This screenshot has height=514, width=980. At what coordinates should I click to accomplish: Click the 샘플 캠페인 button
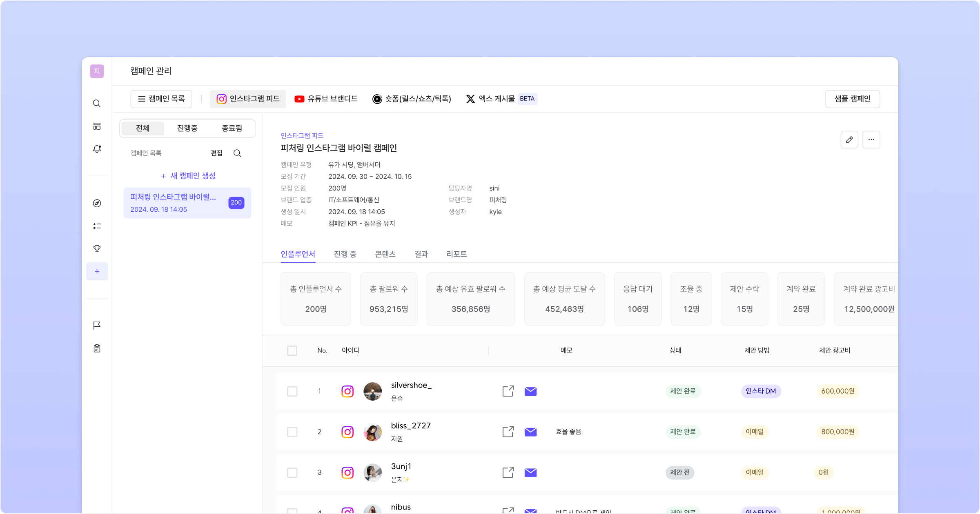pos(852,99)
